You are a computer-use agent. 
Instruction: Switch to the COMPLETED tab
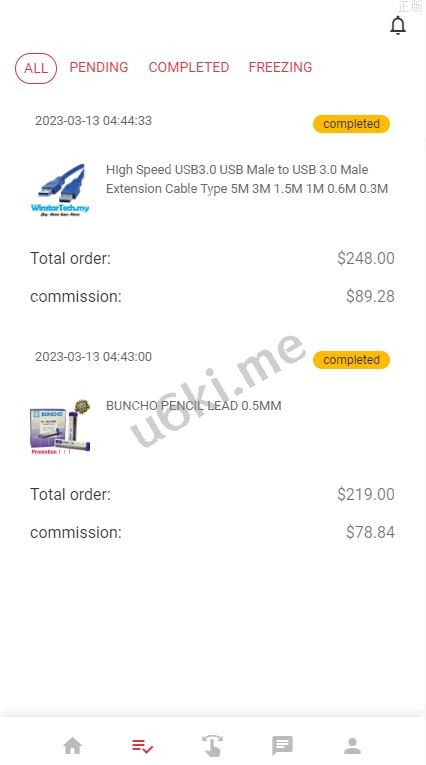coord(189,67)
